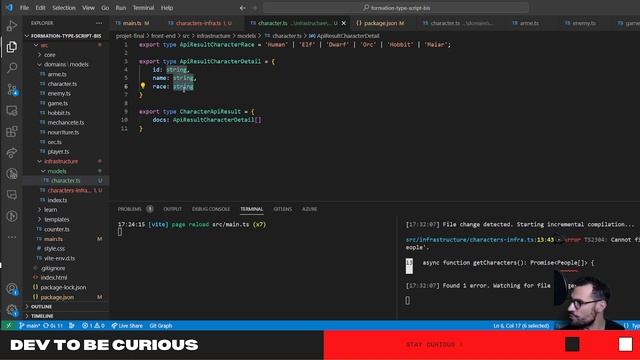Click the lightbulb quick-fix icon on line 6
640x360 pixels.
[143, 86]
